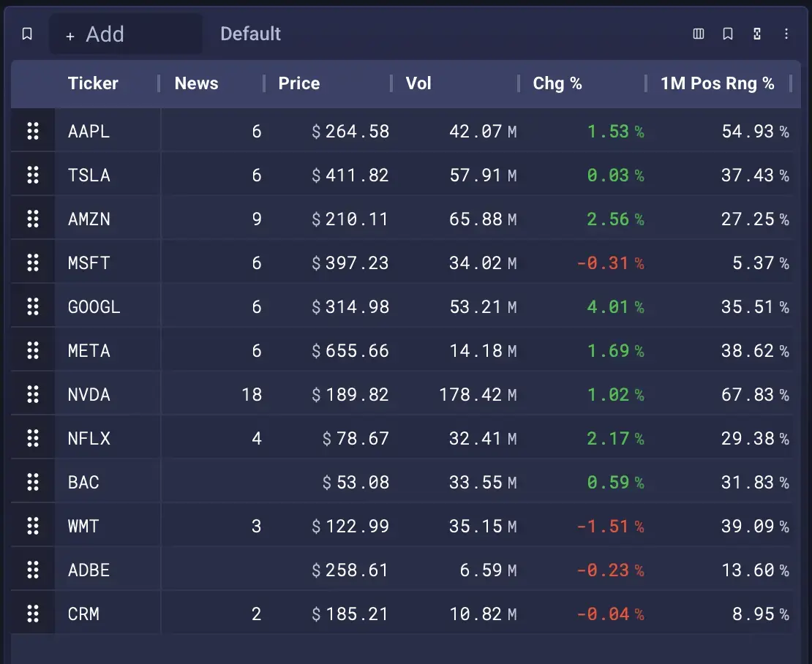Click the bookmark icon left of Add
812x664 pixels.
pyautogui.click(x=27, y=34)
